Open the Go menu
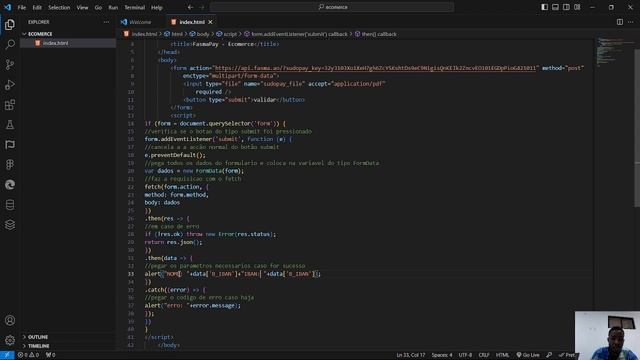 click(98, 7)
